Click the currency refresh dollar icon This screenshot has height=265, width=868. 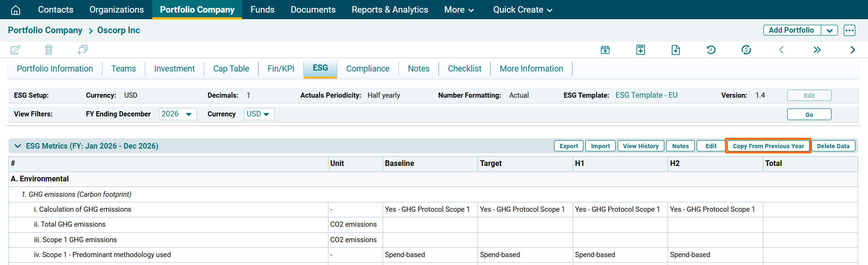point(746,50)
